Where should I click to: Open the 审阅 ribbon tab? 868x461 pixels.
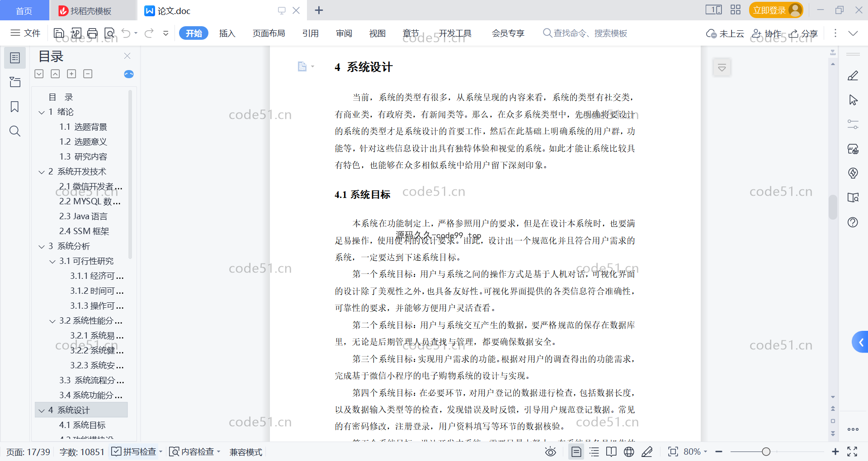tap(344, 33)
